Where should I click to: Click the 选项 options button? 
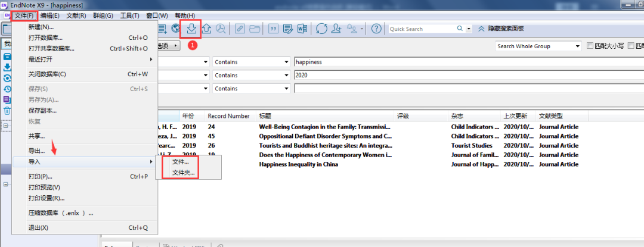[169, 46]
